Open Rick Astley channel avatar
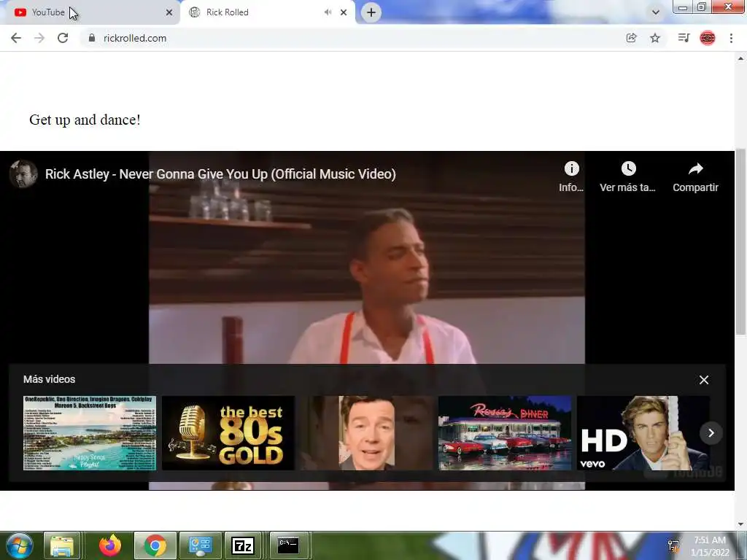This screenshot has width=747, height=560. 23,174
